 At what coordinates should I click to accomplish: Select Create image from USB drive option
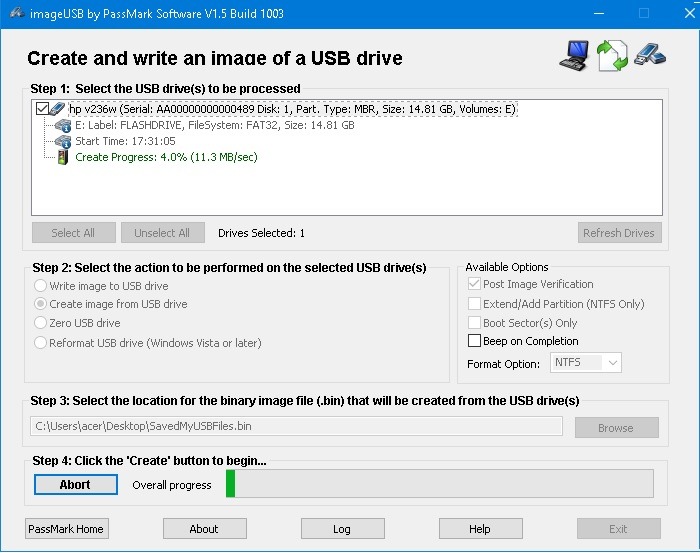point(40,304)
